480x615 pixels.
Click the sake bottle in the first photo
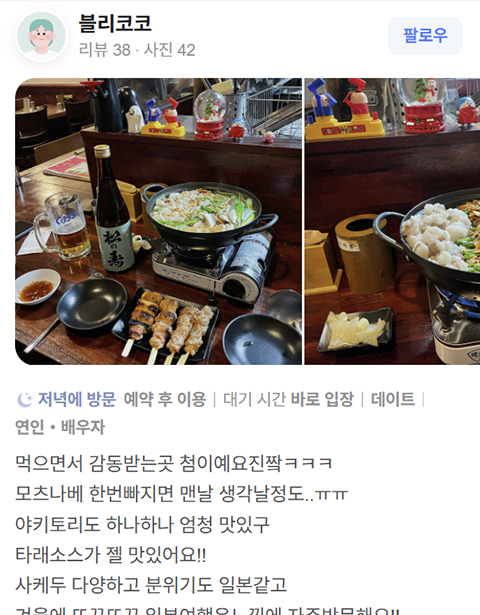112,209
